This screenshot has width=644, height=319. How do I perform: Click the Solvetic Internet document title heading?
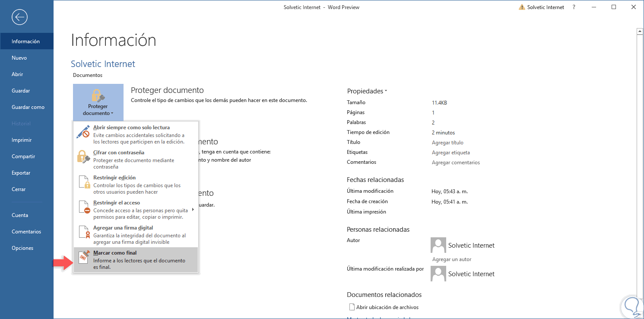coord(103,64)
